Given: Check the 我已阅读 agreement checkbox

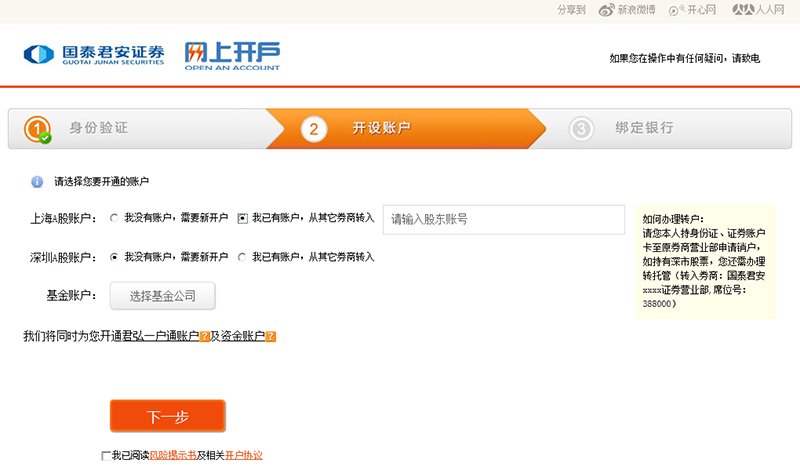Looking at the screenshot, I should (106, 456).
